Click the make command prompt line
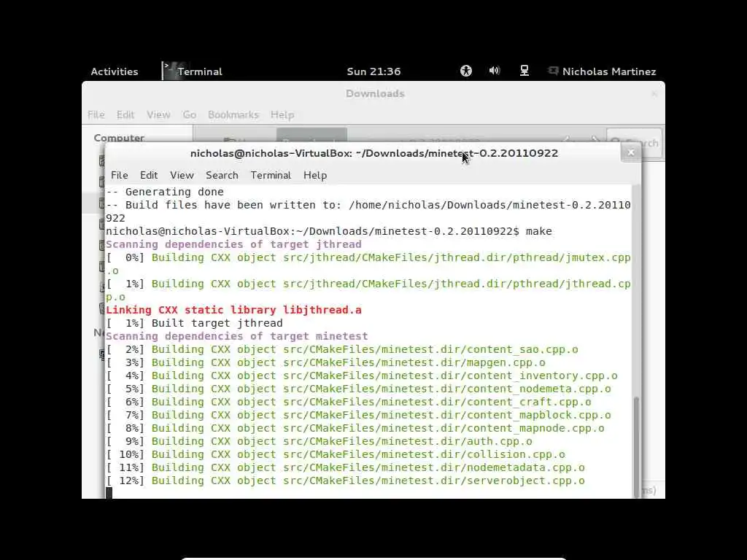The height and width of the screenshot is (560, 747). coord(329,231)
